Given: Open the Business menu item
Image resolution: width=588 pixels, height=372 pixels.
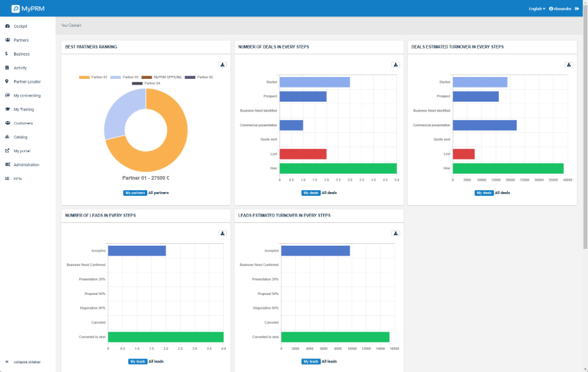Looking at the screenshot, I should coord(21,54).
